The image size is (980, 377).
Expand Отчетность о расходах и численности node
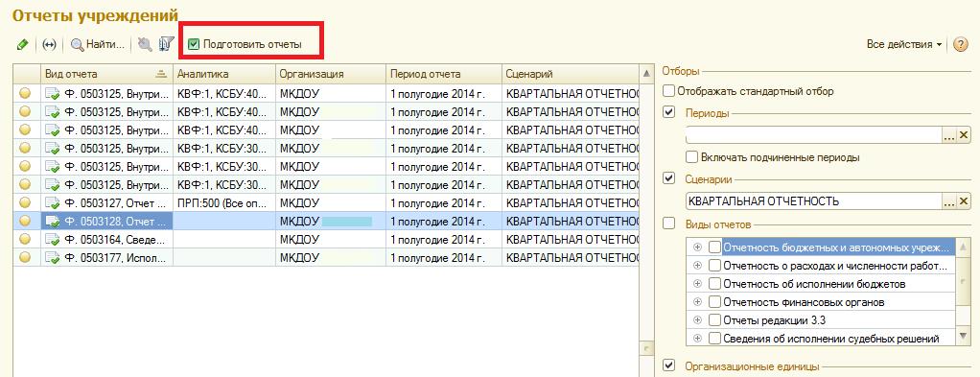(x=697, y=265)
